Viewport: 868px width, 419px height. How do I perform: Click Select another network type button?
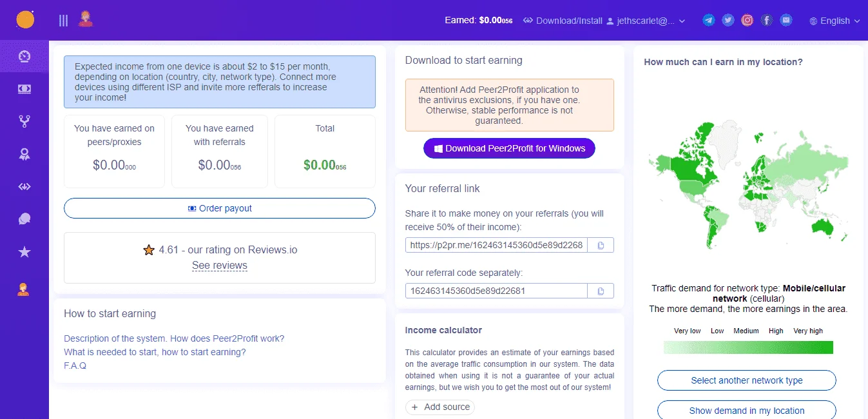747,380
